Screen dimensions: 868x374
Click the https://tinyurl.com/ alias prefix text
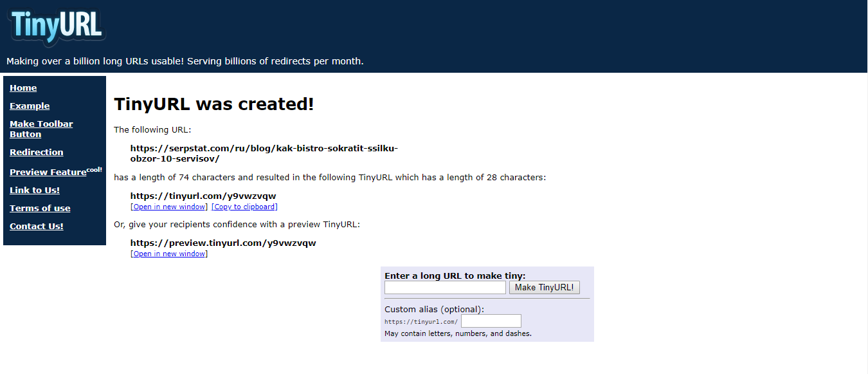(421, 322)
